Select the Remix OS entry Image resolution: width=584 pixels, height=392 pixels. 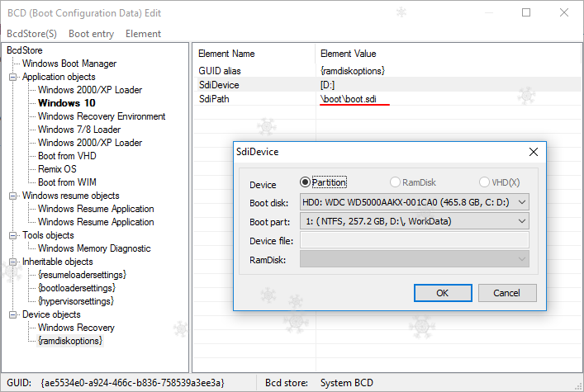(57, 169)
